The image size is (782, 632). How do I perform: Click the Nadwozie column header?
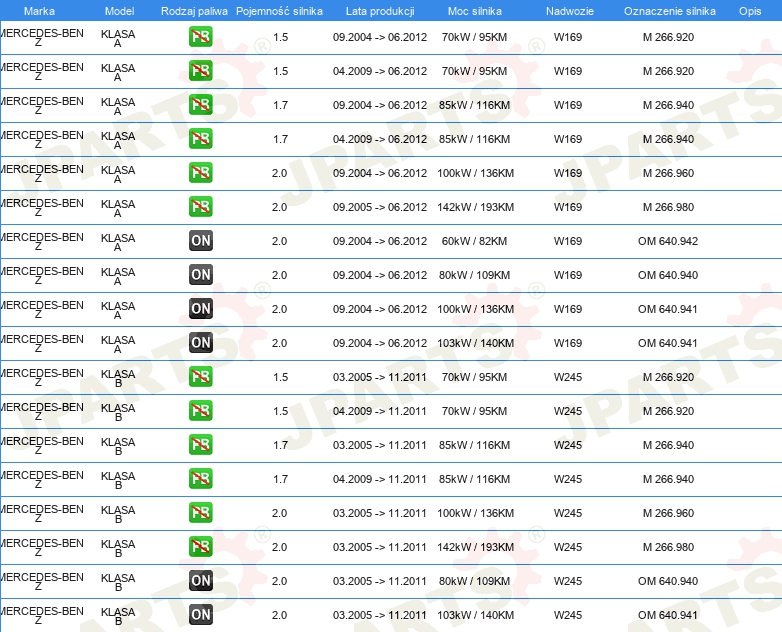pyautogui.click(x=570, y=11)
